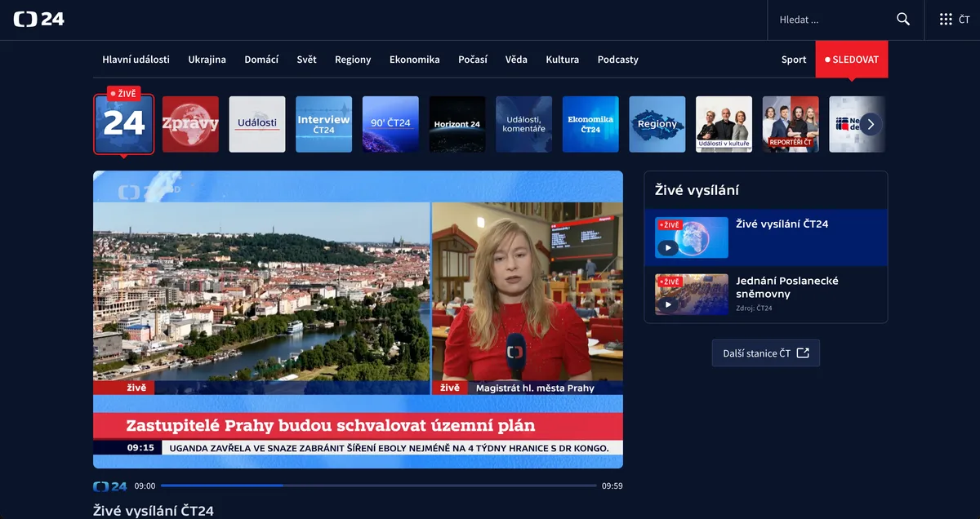The width and height of the screenshot is (980, 519).
Task: Go to Sport link
Action: (x=794, y=60)
